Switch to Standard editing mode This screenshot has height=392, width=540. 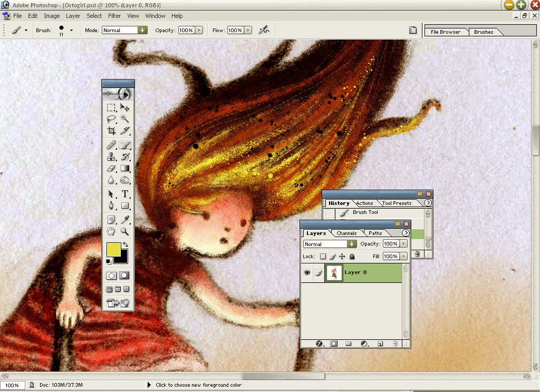[x=111, y=276]
